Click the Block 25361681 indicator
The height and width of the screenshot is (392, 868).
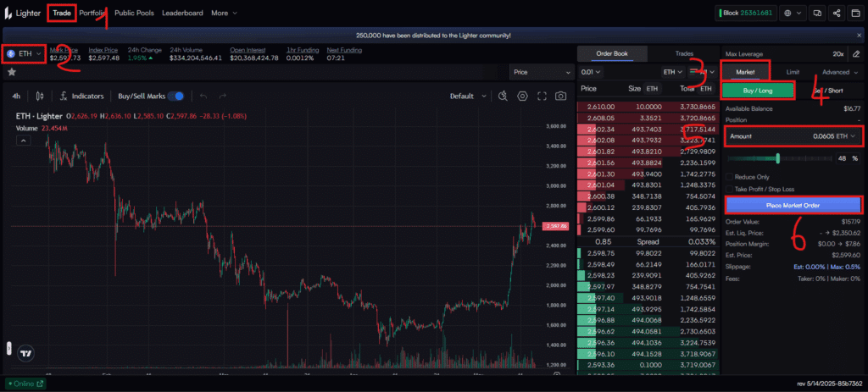(746, 13)
